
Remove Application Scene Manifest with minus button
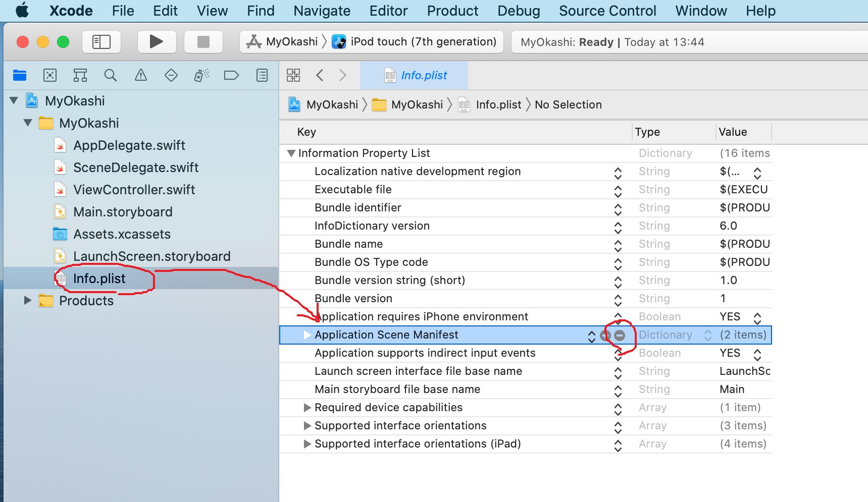click(620, 335)
